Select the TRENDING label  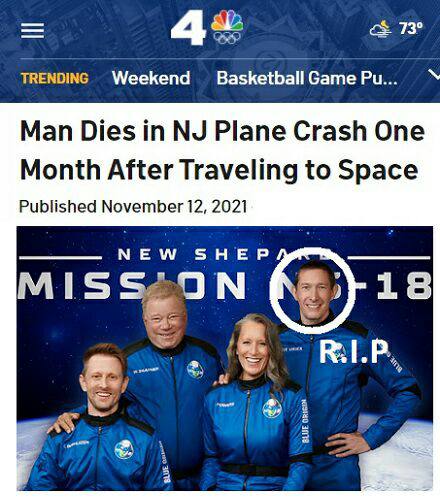[x=55, y=78]
